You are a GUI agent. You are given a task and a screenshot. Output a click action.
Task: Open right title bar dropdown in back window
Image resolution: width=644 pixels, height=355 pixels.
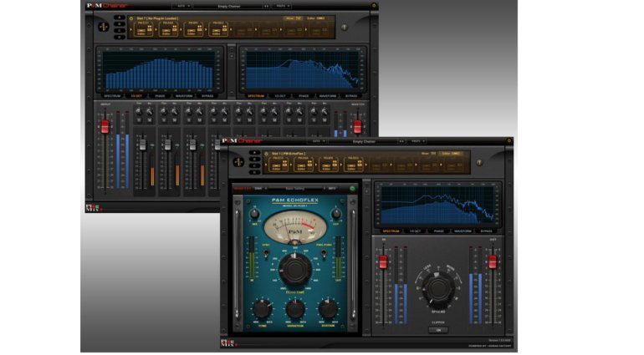tap(283, 6)
